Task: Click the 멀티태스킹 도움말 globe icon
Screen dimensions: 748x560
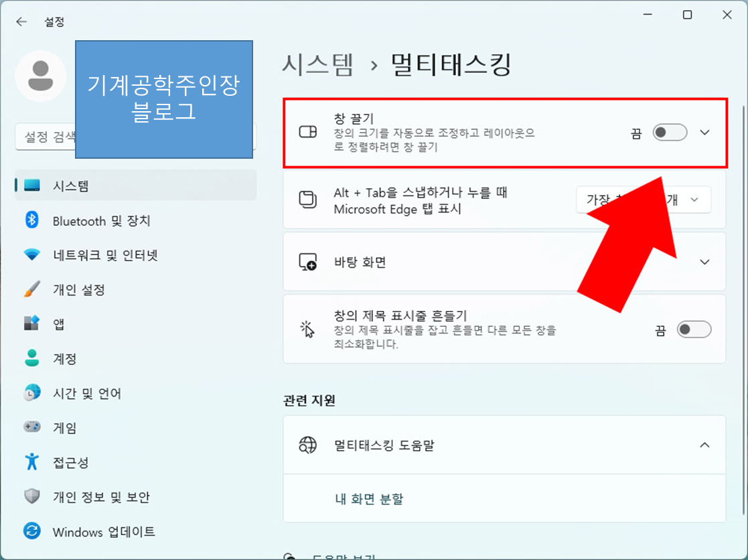Action: tap(307, 445)
